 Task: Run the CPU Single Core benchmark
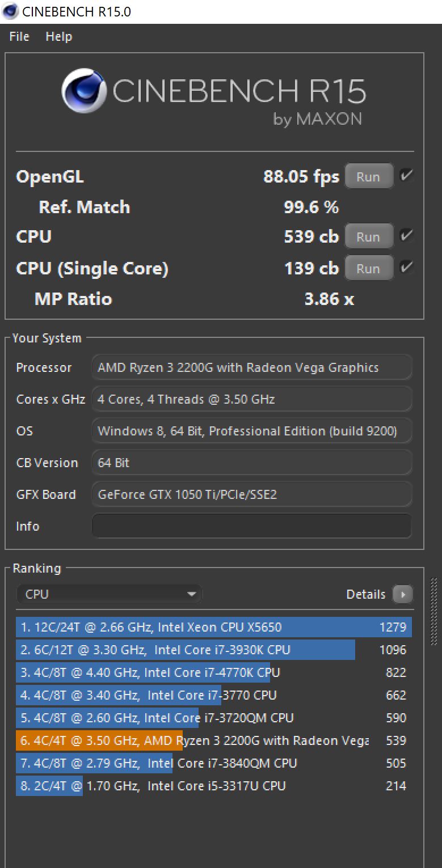coord(369,268)
